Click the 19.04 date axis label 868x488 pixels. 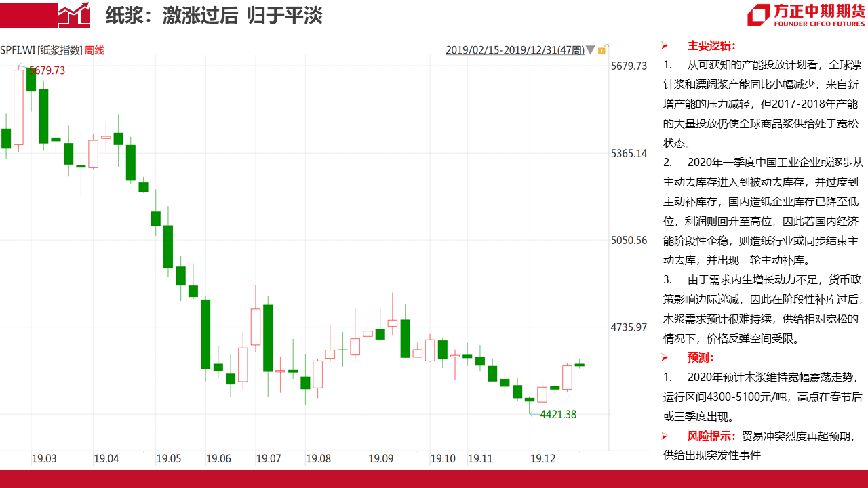(106, 459)
